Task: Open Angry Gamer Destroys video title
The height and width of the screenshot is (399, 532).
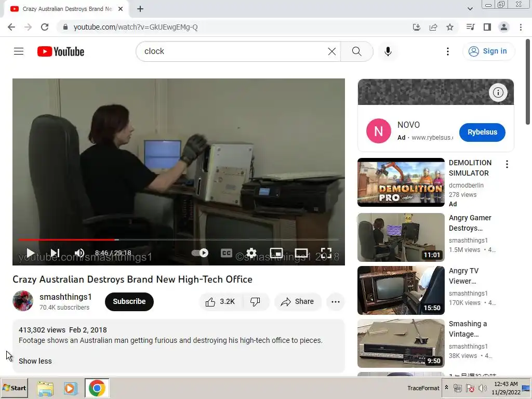Action: point(470,223)
